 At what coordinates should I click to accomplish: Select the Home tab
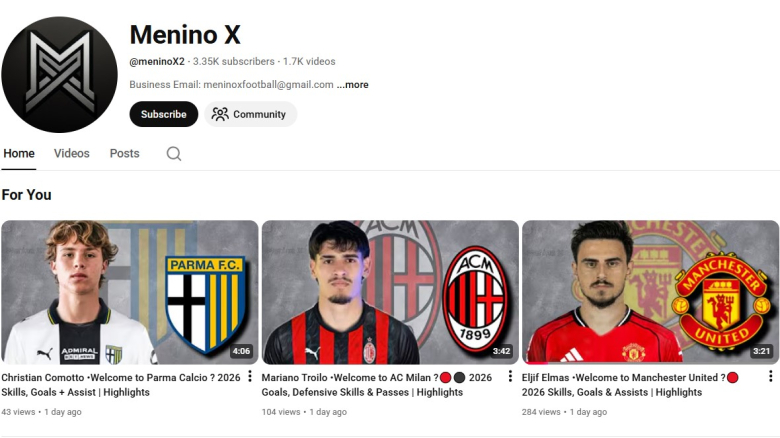19,153
